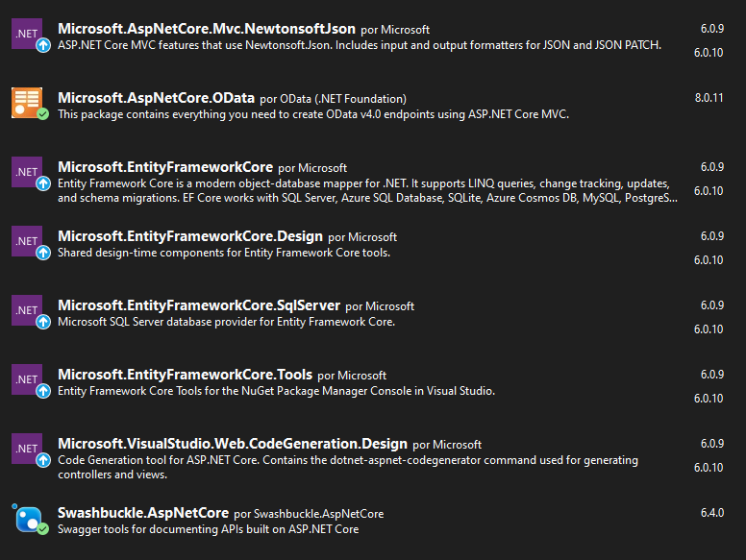Viewport: 746px width, 560px height.
Task: Click available version 6.0.10 for EntityFrameworkCore.Tools
Action: point(709,399)
